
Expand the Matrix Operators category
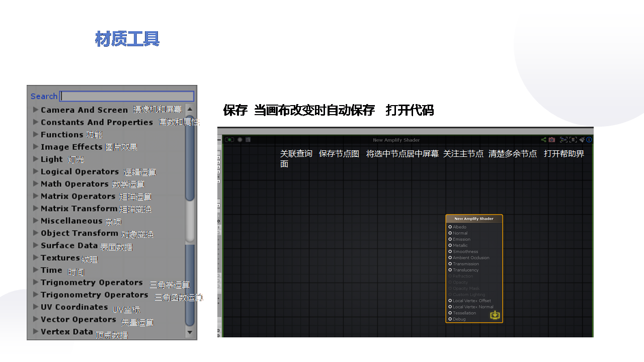[36, 196]
